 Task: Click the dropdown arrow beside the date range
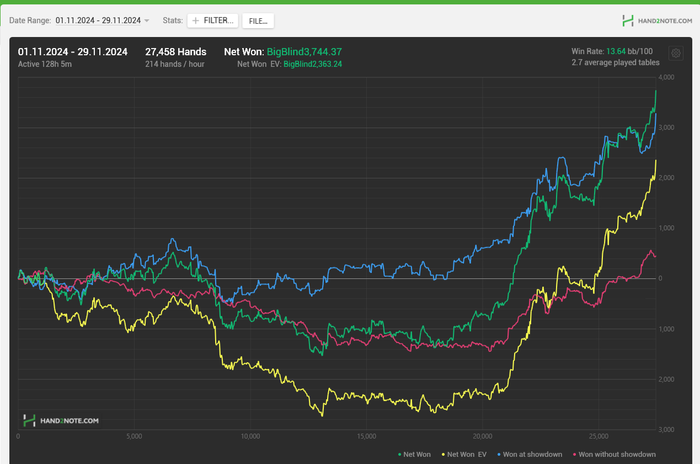tap(146, 21)
